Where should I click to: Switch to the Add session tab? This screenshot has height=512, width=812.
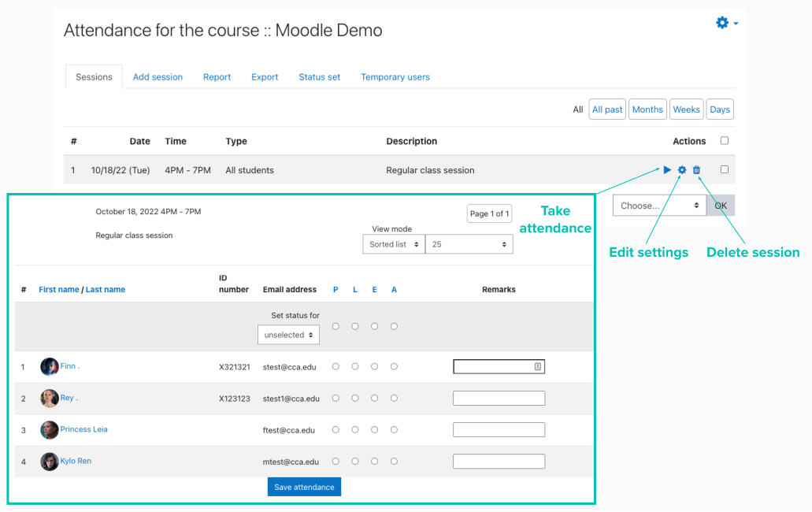(x=158, y=77)
